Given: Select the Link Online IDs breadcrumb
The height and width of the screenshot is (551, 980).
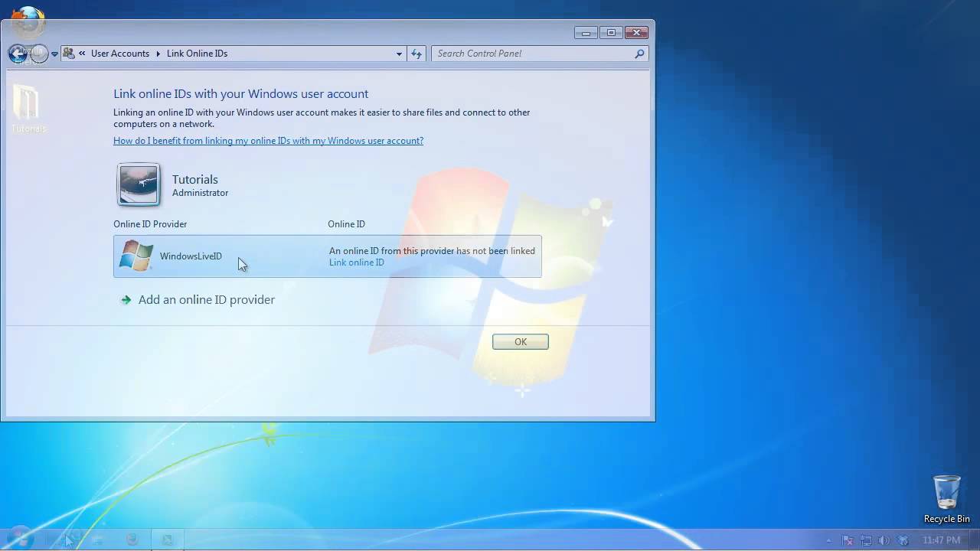Looking at the screenshot, I should coord(197,54).
